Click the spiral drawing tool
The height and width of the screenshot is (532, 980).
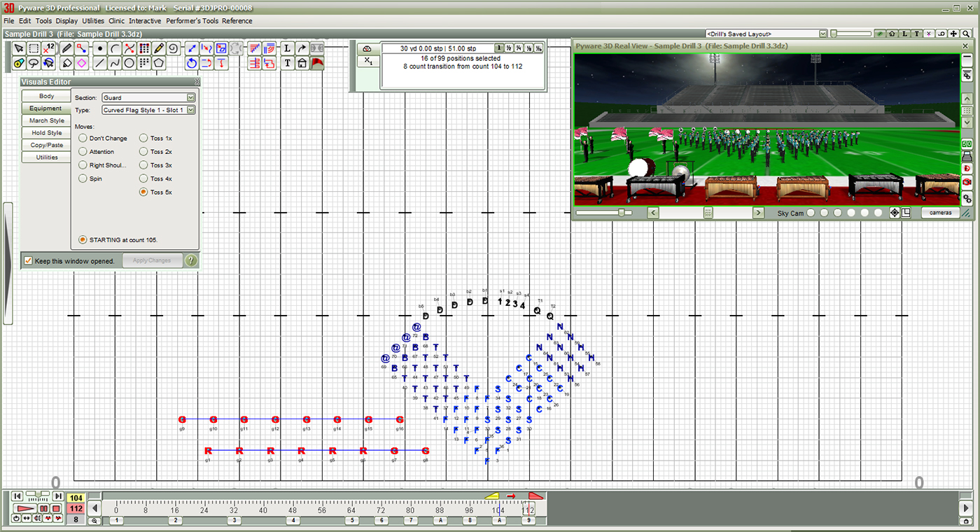pyautogui.click(x=174, y=48)
